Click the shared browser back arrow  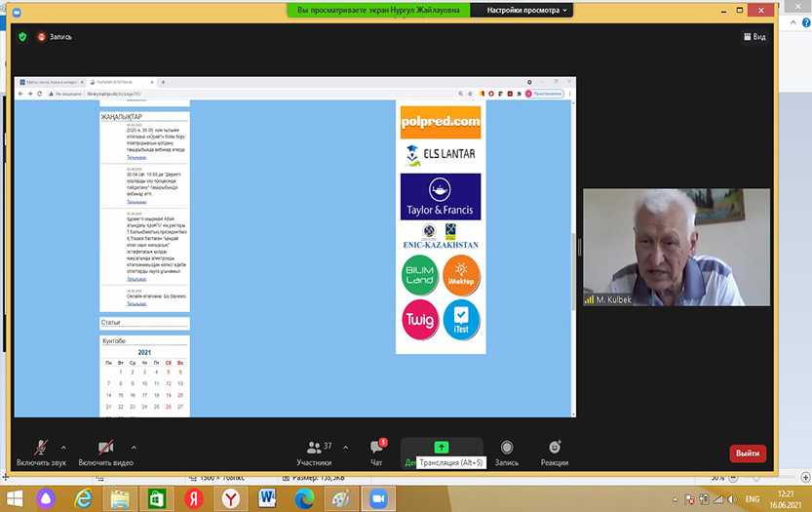(20, 94)
